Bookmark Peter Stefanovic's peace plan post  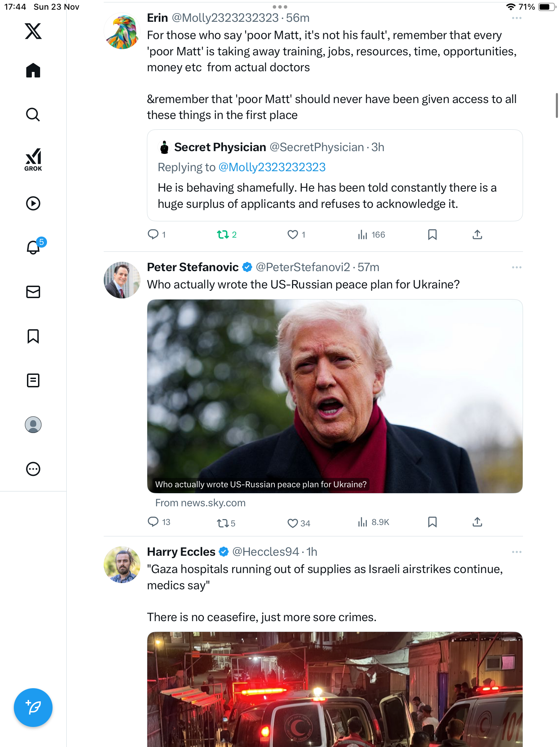tap(432, 522)
